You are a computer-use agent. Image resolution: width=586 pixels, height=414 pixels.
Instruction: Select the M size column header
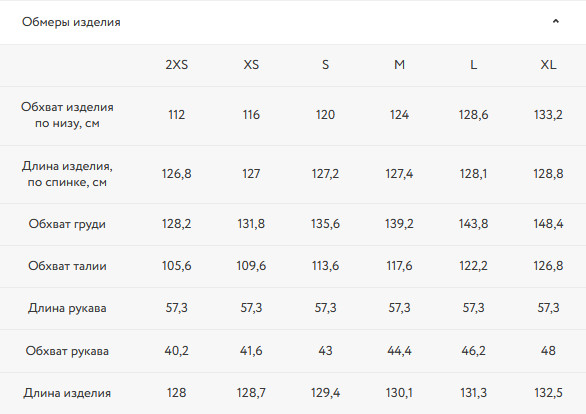(399, 65)
